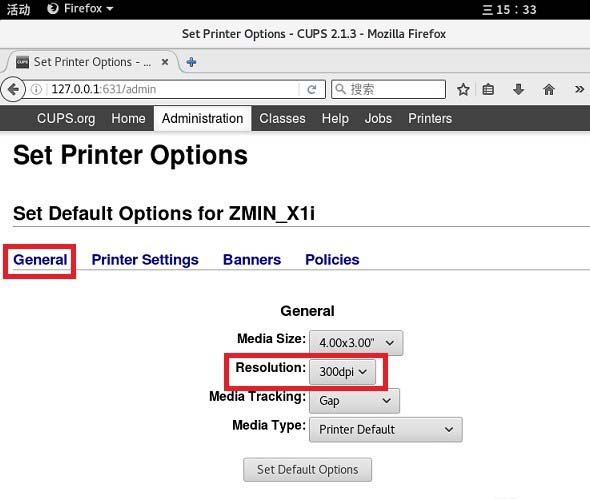The height and width of the screenshot is (499, 590).
Task: Open the Banners options tab
Action: click(252, 260)
